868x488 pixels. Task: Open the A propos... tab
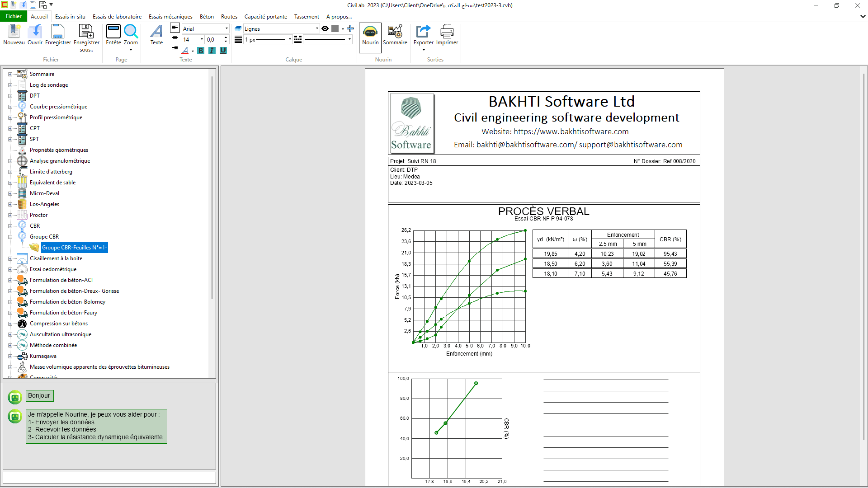pyautogui.click(x=339, y=17)
